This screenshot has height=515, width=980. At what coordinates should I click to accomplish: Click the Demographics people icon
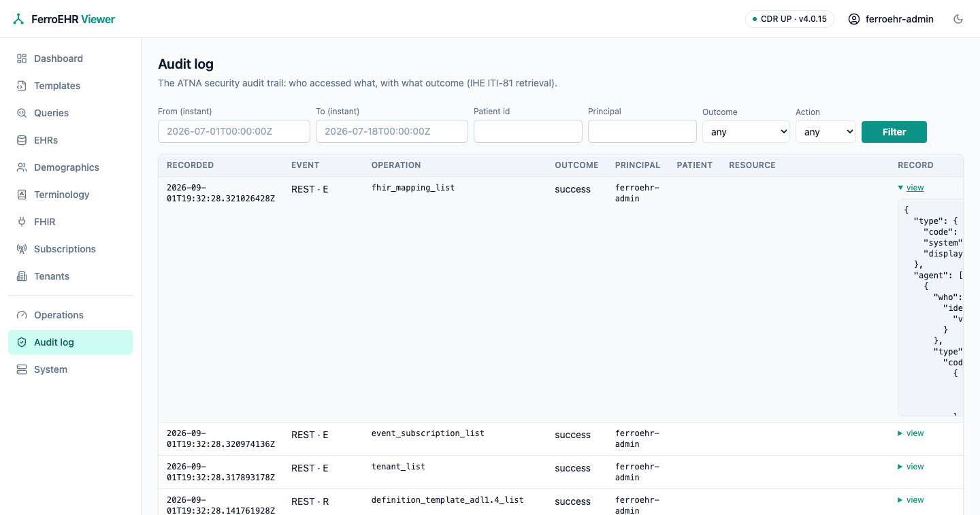click(22, 167)
